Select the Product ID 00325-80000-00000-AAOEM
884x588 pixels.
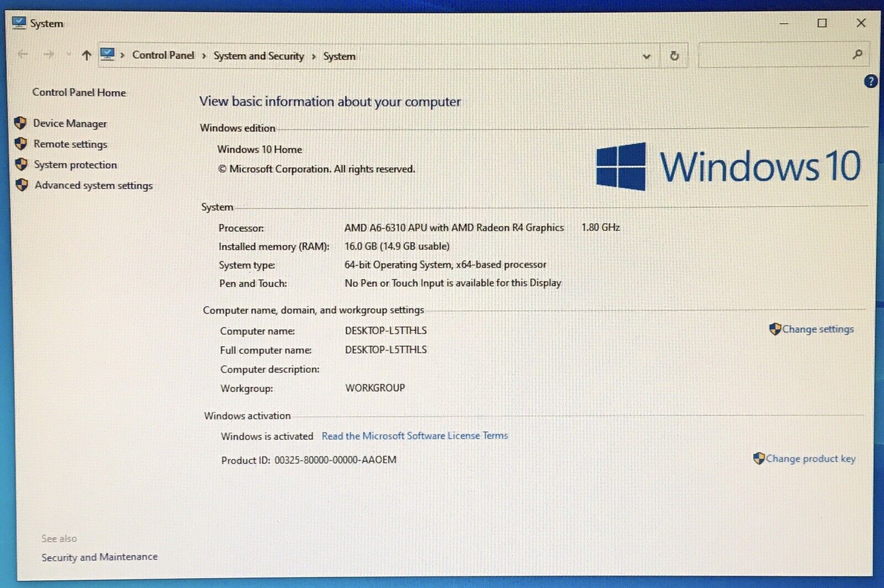pyautogui.click(x=335, y=460)
